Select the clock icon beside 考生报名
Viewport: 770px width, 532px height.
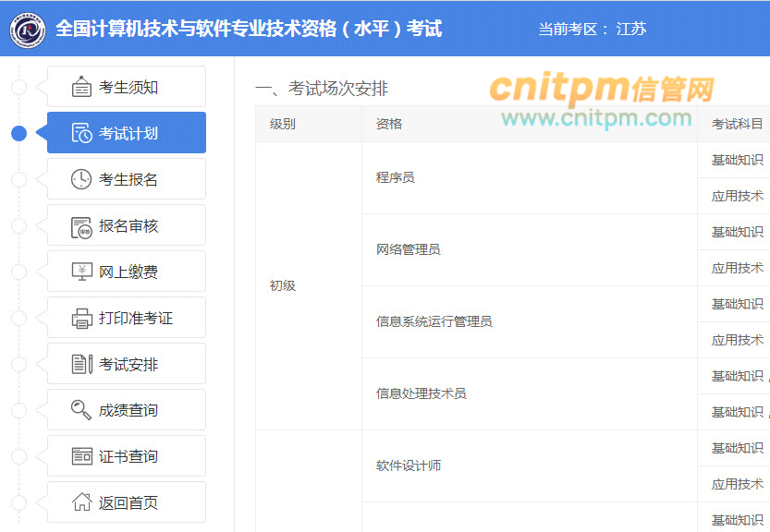(82, 178)
